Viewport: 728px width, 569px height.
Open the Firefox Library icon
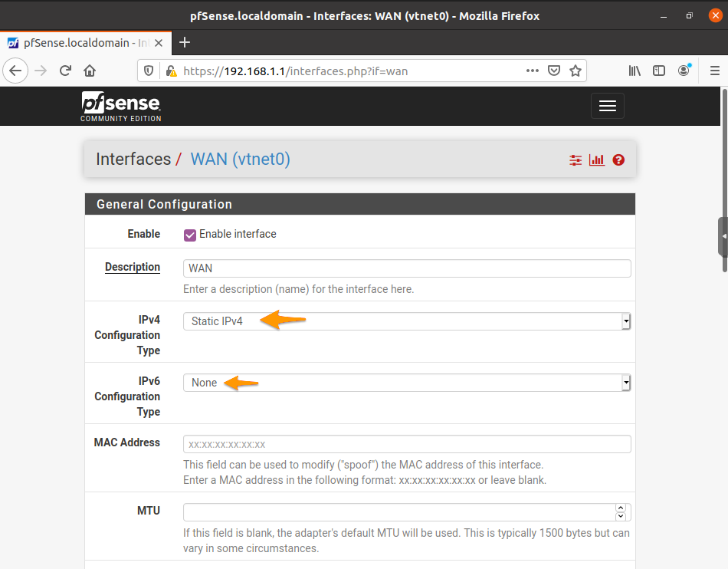click(635, 70)
